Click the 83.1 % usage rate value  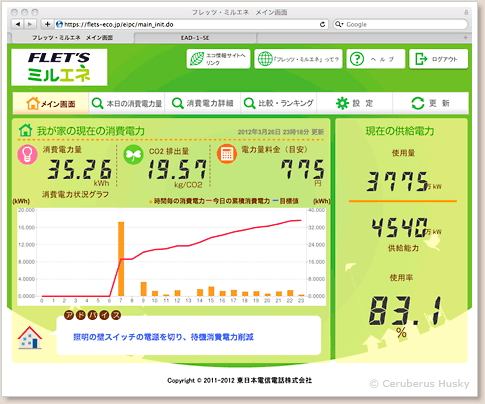[x=406, y=311]
